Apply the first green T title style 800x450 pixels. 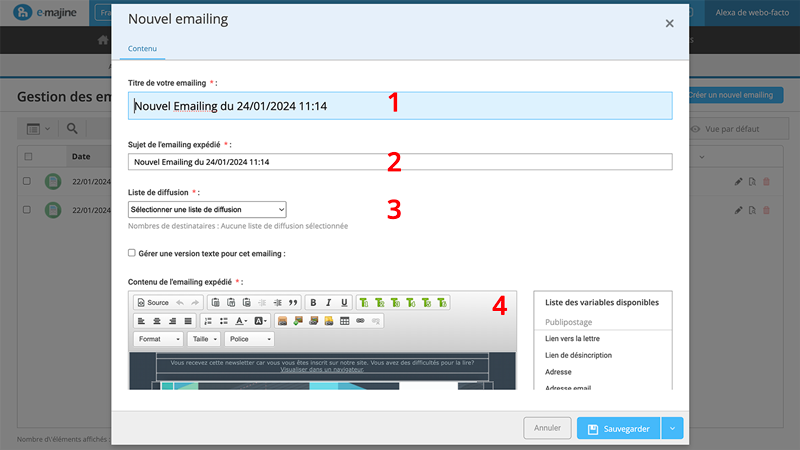pos(364,303)
